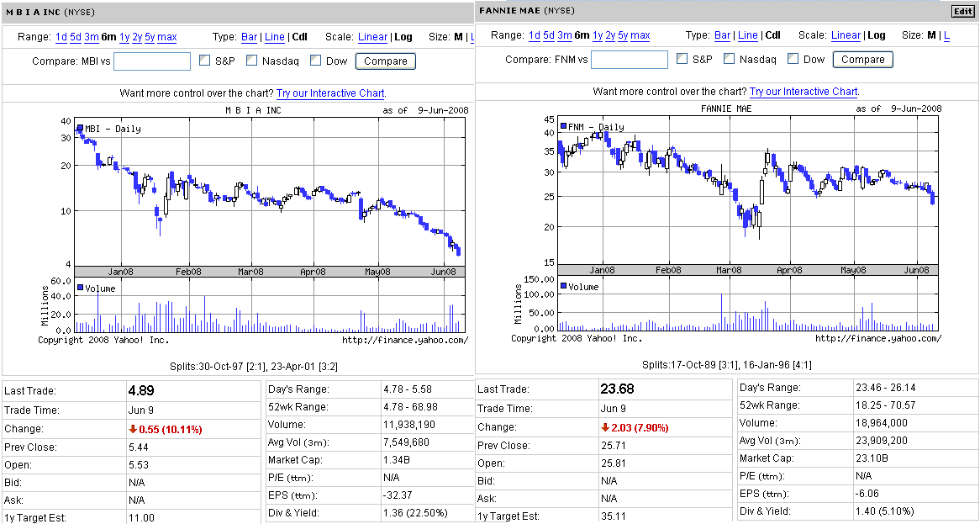Select 5y range on Fannie Mae chart
980x524 pixels.
pyautogui.click(x=623, y=35)
